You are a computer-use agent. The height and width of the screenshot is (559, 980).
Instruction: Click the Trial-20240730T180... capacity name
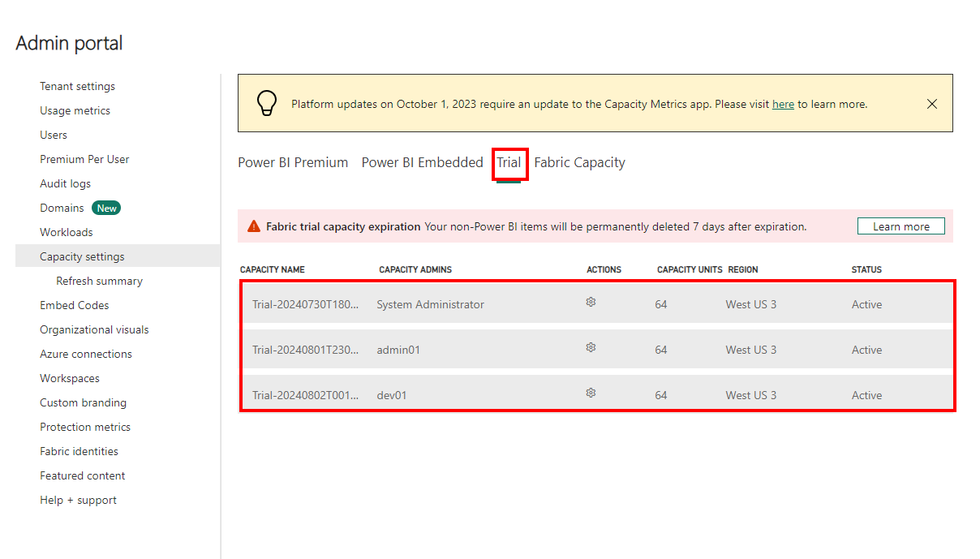click(x=305, y=304)
